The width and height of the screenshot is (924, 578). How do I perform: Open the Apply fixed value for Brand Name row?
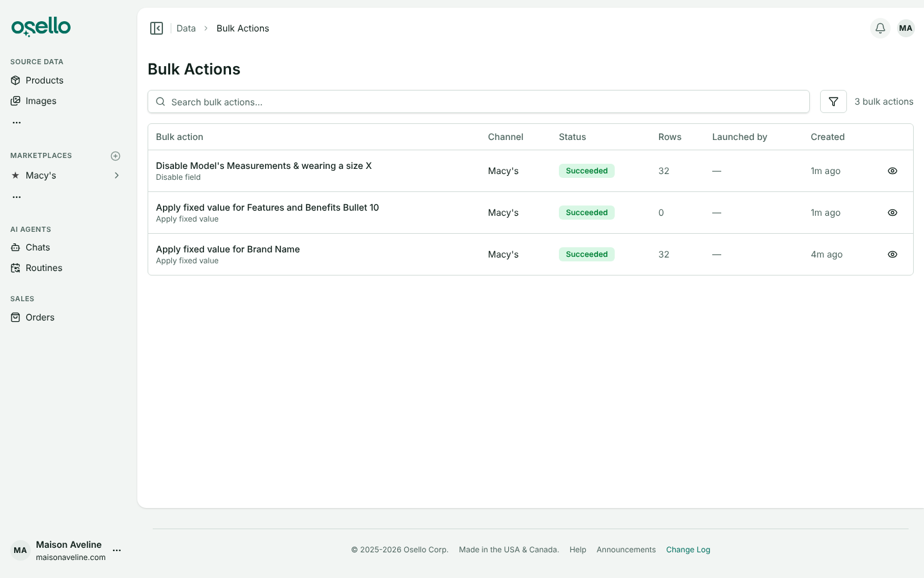click(x=531, y=254)
